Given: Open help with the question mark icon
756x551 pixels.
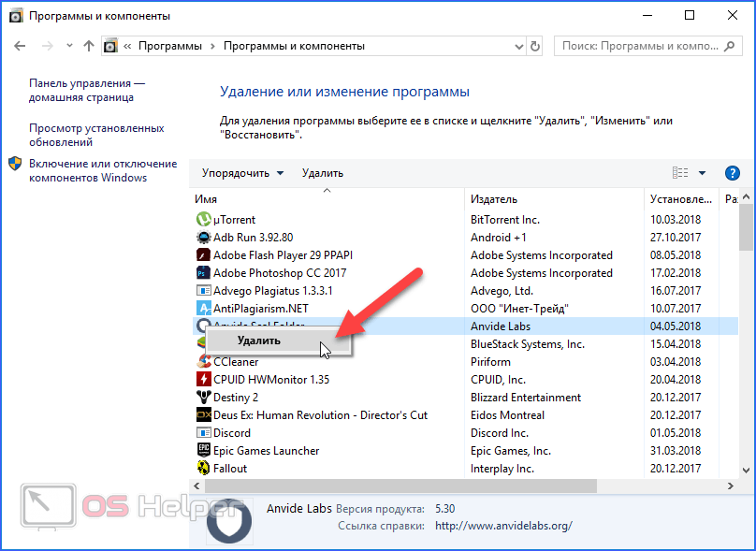Looking at the screenshot, I should pyautogui.click(x=732, y=173).
